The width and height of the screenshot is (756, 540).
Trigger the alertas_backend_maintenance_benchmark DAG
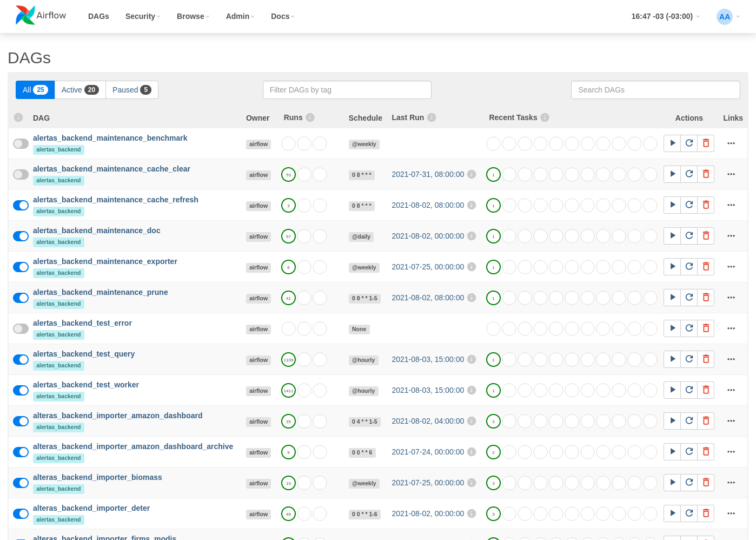[x=672, y=143]
